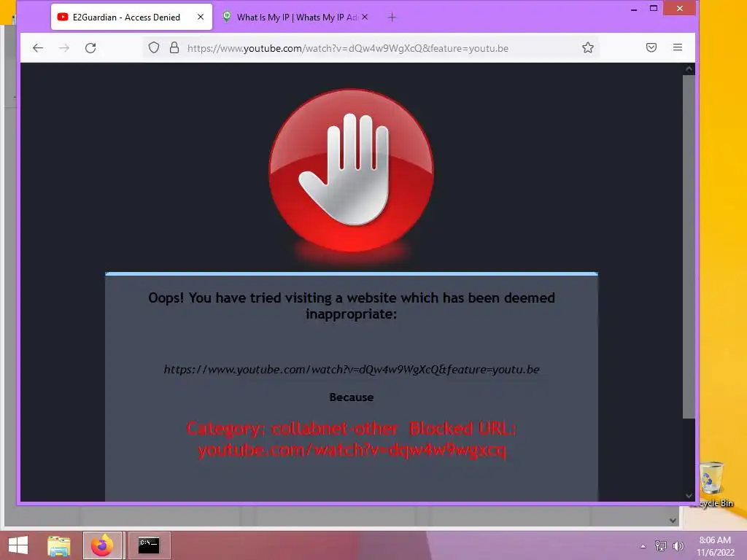Minimize the Firefox window
Image resolution: width=747 pixels, height=560 pixels.
[634, 9]
